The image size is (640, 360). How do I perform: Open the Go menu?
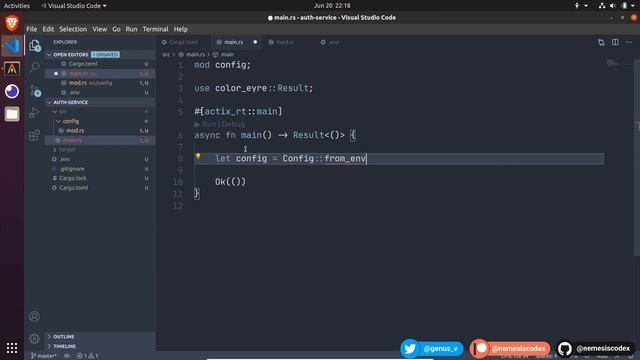pyautogui.click(x=116, y=29)
